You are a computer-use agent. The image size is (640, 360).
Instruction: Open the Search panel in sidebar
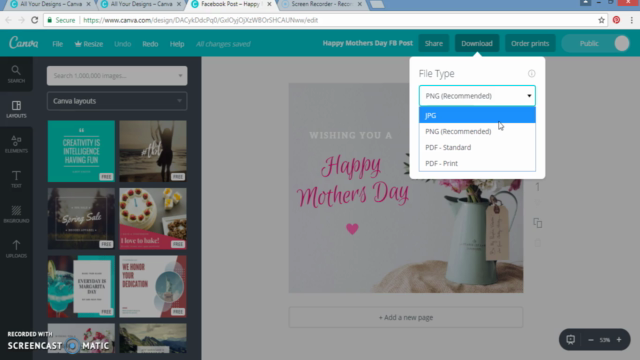coord(16,74)
